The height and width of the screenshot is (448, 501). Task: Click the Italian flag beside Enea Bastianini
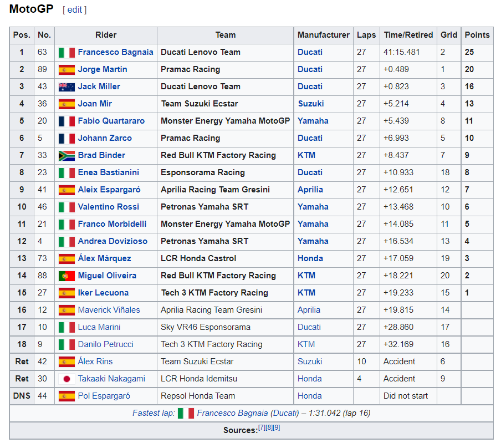pyautogui.click(x=67, y=172)
